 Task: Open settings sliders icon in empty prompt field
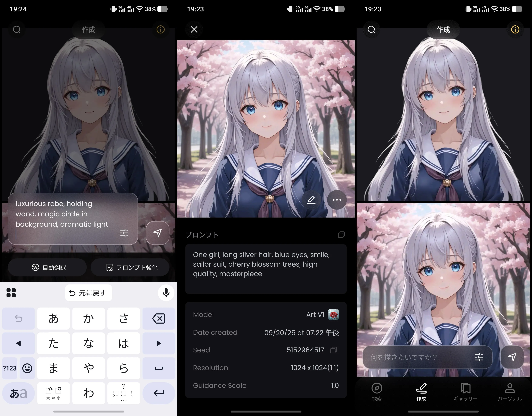pos(479,357)
